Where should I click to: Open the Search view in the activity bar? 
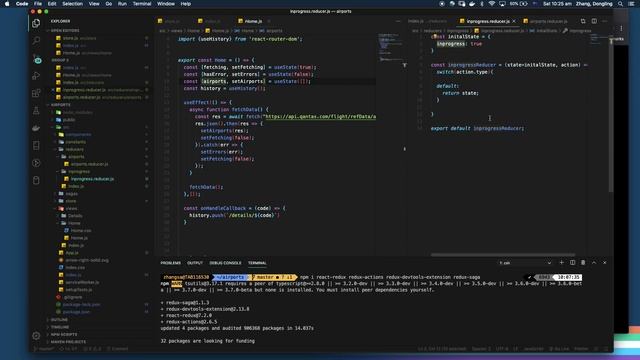[x=36, y=40]
